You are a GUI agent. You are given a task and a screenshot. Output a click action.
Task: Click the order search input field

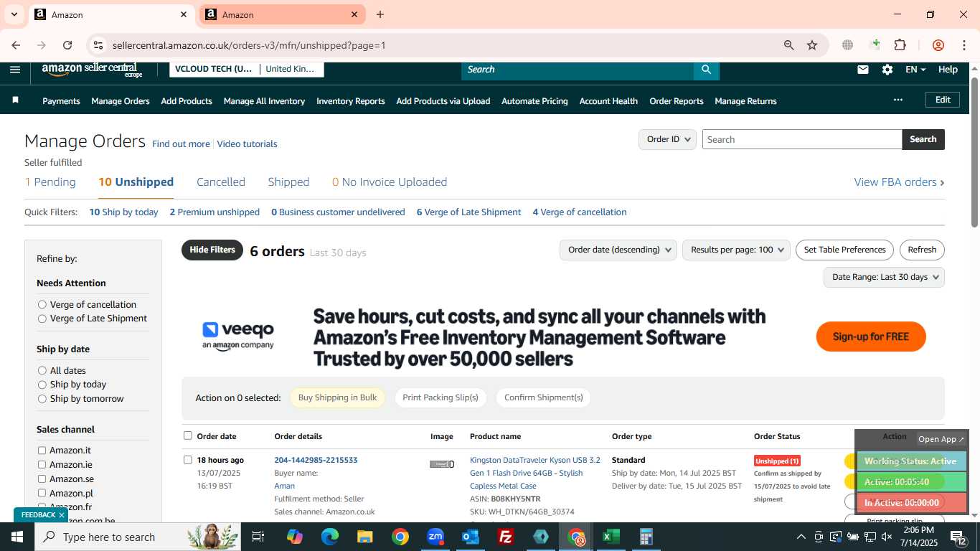pos(802,139)
